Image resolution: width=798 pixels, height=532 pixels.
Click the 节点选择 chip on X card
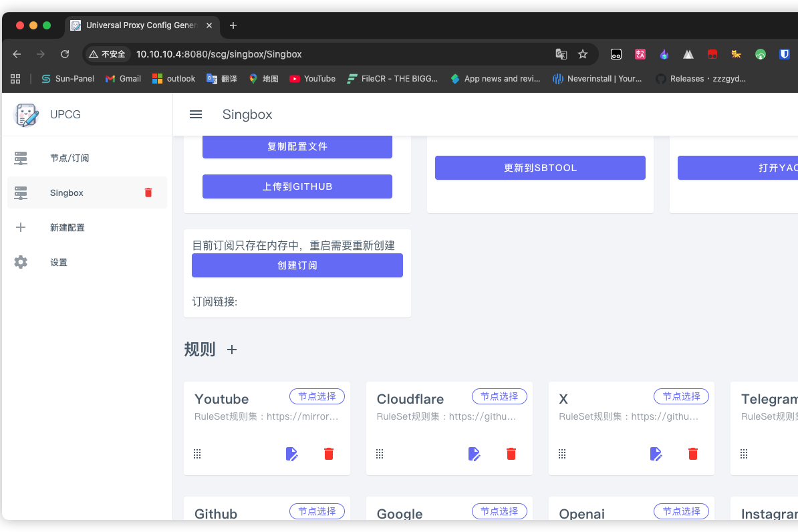(682, 396)
